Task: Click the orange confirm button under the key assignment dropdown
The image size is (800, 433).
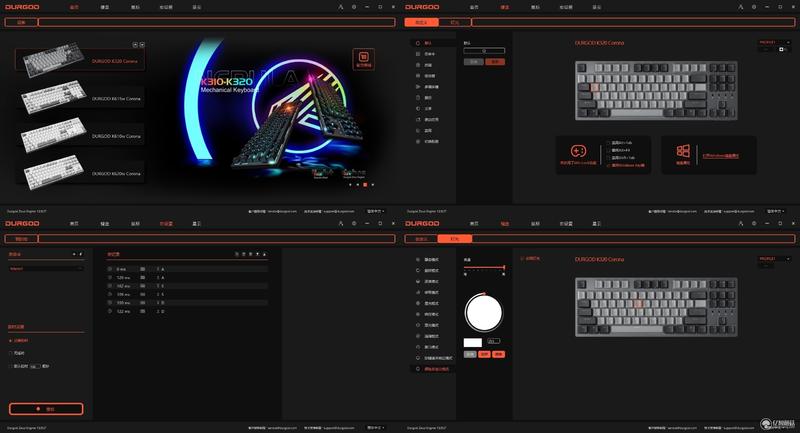Action: tap(495, 62)
